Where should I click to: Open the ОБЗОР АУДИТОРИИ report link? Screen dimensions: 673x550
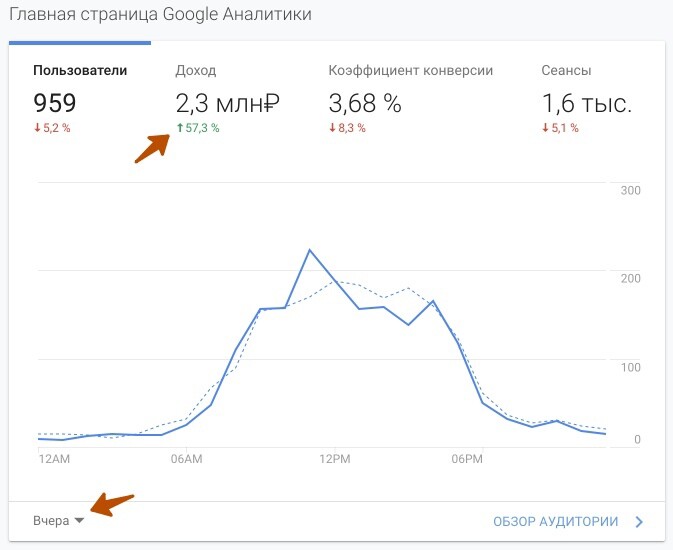coord(555,521)
